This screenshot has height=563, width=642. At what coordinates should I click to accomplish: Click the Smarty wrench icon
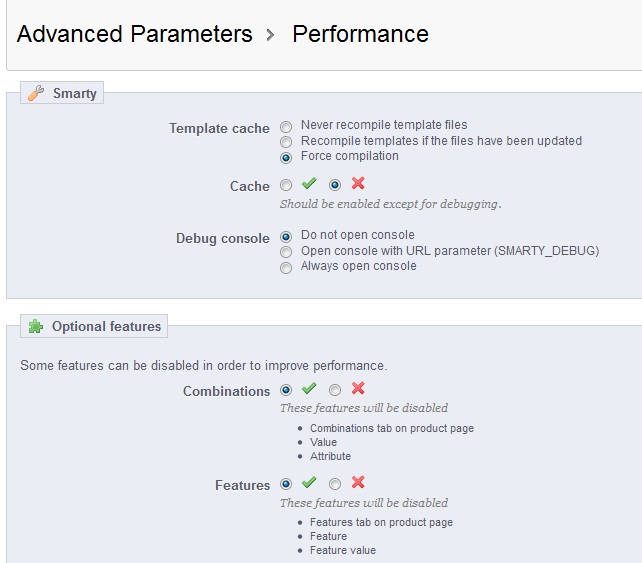(x=36, y=93)
